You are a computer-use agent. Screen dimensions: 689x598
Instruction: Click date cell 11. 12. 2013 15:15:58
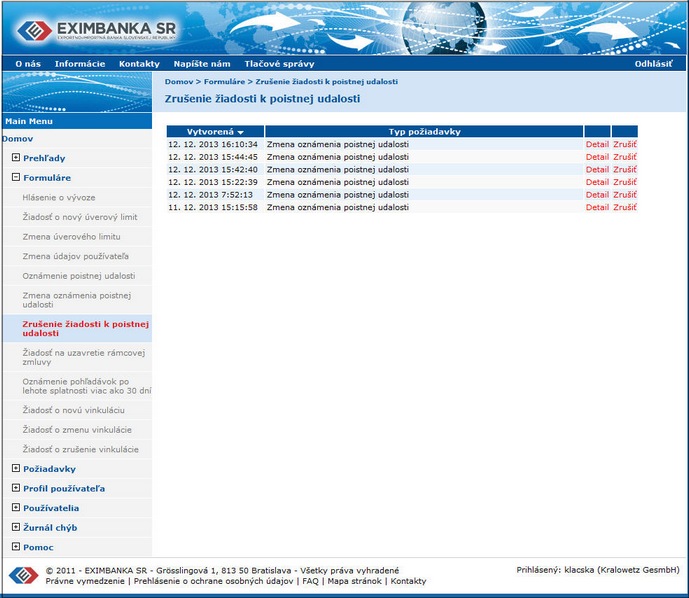(213, 207)
